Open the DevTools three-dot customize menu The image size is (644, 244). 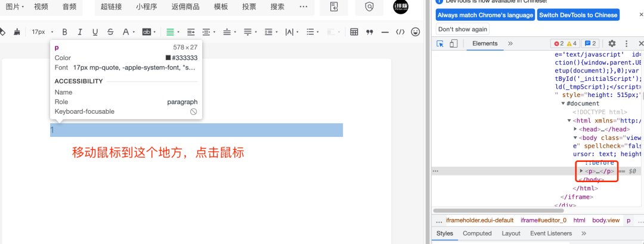[x=626, y=43]
